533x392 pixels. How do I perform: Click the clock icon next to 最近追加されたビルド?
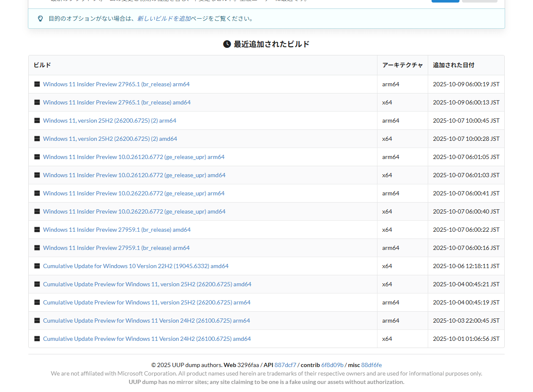tap(227, 44)
